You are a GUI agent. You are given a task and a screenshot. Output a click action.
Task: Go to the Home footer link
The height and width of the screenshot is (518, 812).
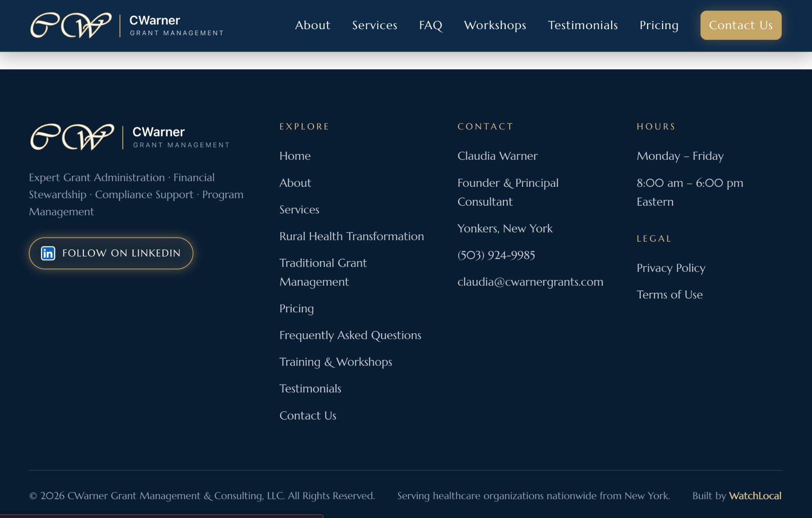[x=295, y=156]
